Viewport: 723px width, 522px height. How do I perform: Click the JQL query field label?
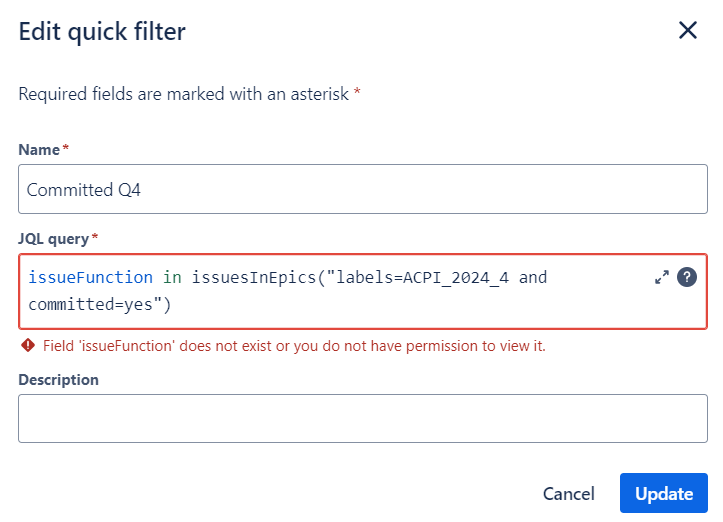click(53, 239)
